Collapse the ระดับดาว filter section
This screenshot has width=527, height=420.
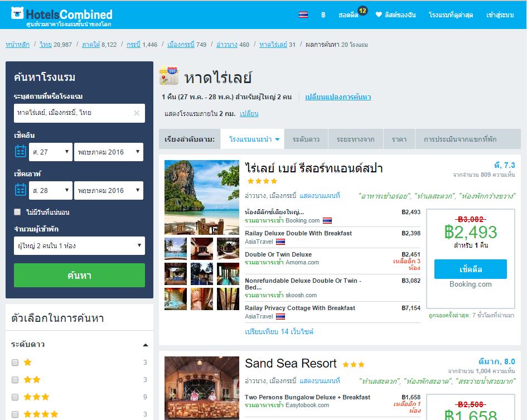[146, 345]
